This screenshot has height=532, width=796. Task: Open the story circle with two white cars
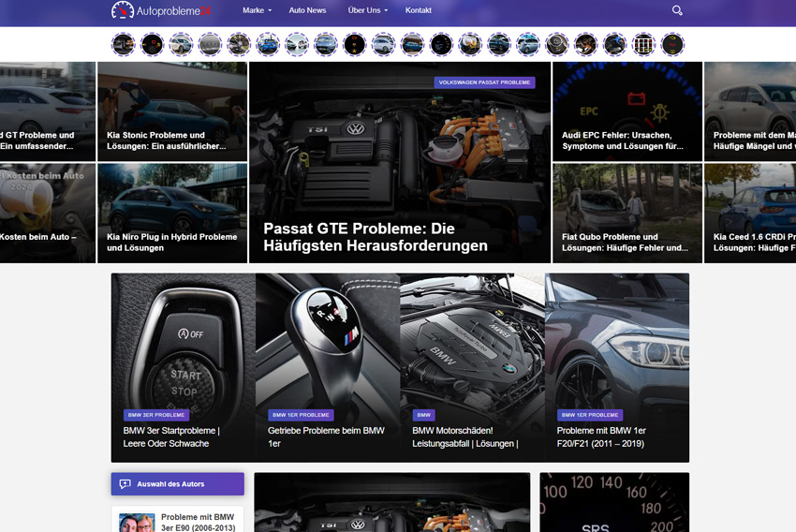pos(297,45)
